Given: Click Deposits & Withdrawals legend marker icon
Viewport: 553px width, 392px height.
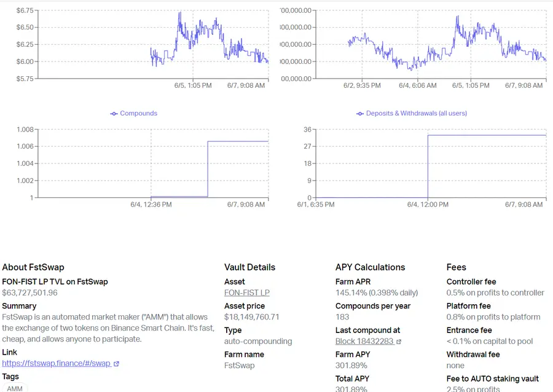Looking at the screenshot, I should (x=360, y=114).
